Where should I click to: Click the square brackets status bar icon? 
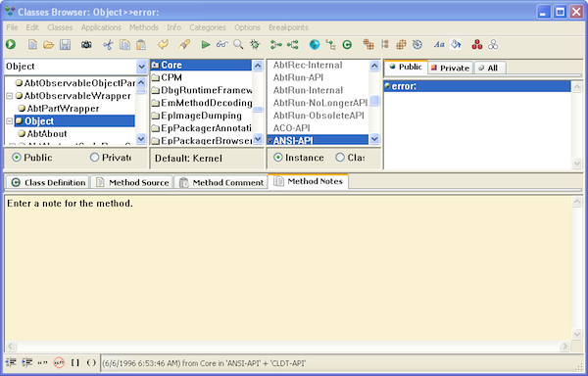[x=75, y=362]
